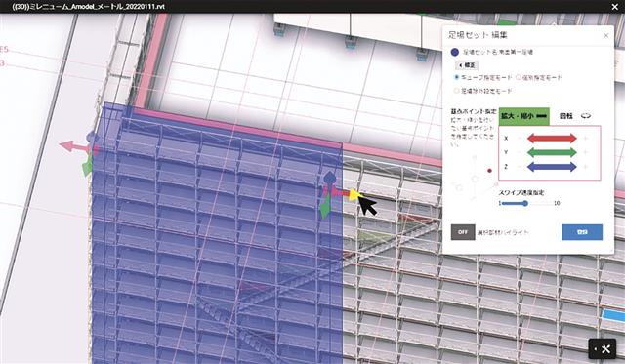Click the yellow gizmo arrow on scaffold
625x364 pixels.
click(x=354, y=194)
